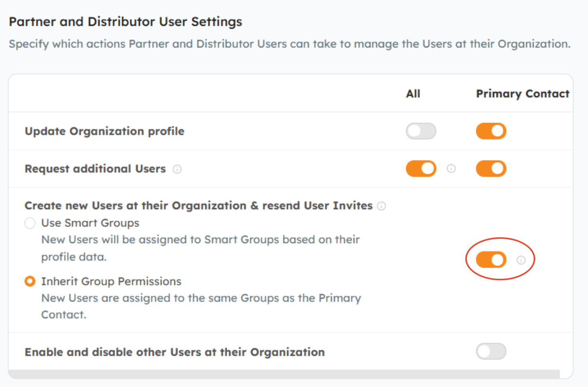Screen dimensions: 588x387
Task: Click the Partner and Distributor User Settings heading
Action: tap(126, 22)
